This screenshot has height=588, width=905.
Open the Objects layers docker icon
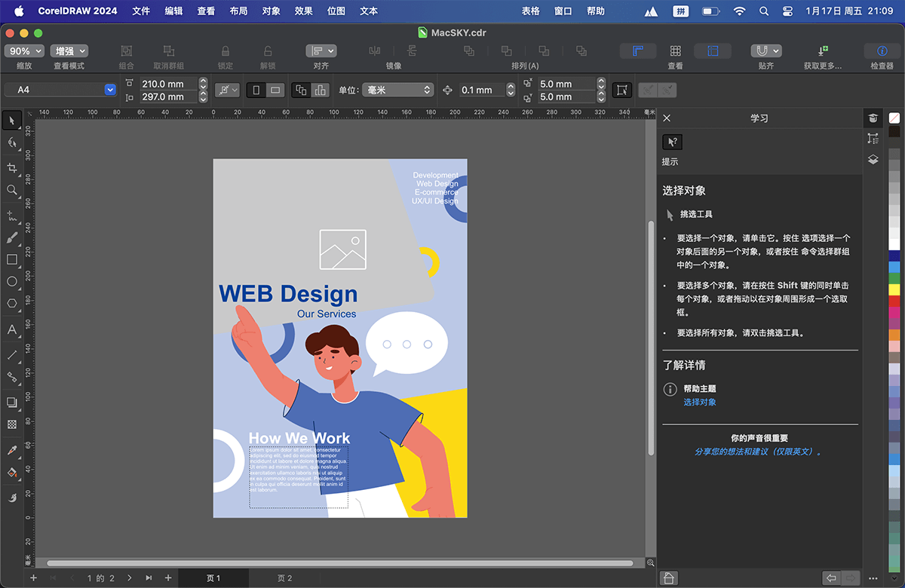coord(873,160)
